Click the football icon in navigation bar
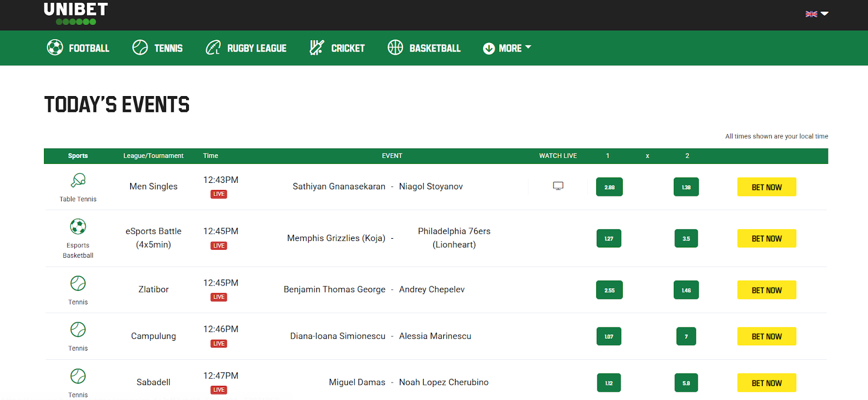Screen dimensions: 868x400 55,48
